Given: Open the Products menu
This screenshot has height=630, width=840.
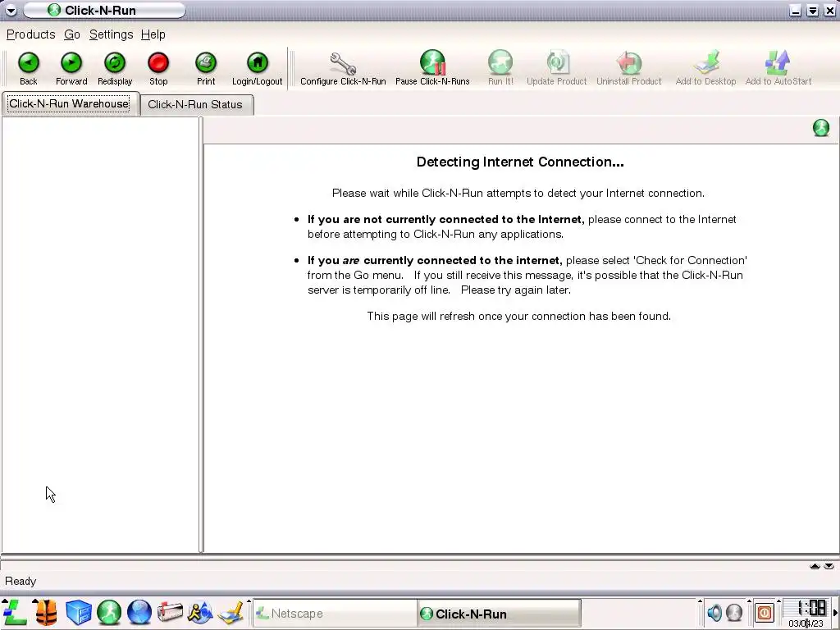Looking at the screenshot, I should coord(30,34).
